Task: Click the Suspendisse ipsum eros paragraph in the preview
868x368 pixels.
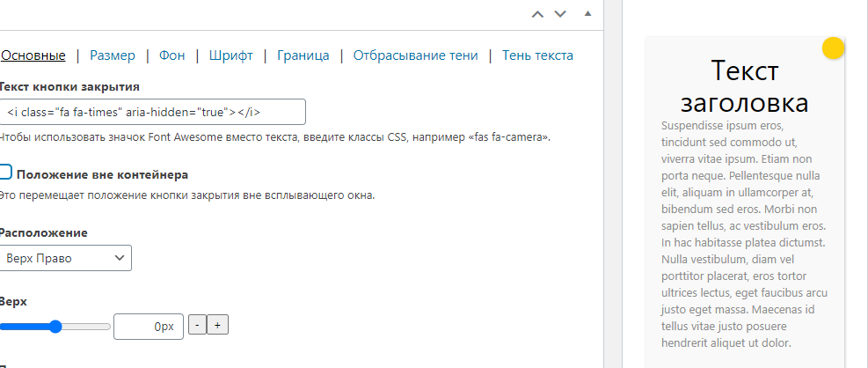Action: (745, 233)
